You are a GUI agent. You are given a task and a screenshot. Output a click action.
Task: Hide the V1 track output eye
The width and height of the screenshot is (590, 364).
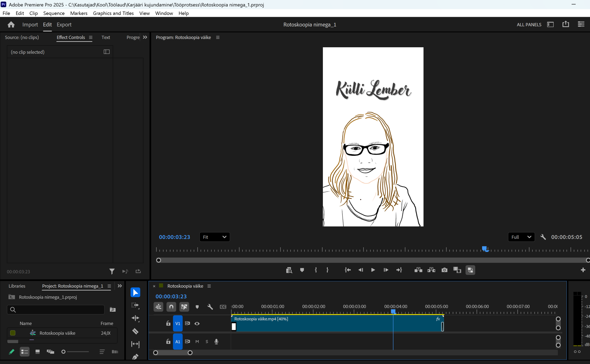click(197, 323)
